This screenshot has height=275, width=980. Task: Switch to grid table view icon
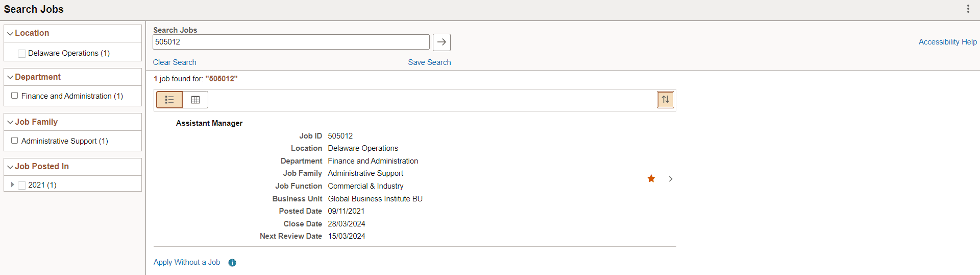195,100
